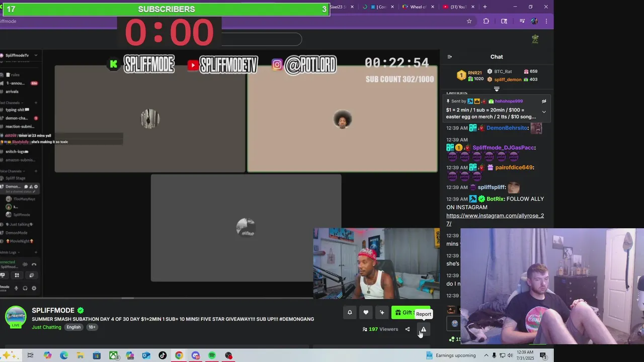644x362 pixels.
Task: Open Task View on the taskbar
Action: coord(30,355)
